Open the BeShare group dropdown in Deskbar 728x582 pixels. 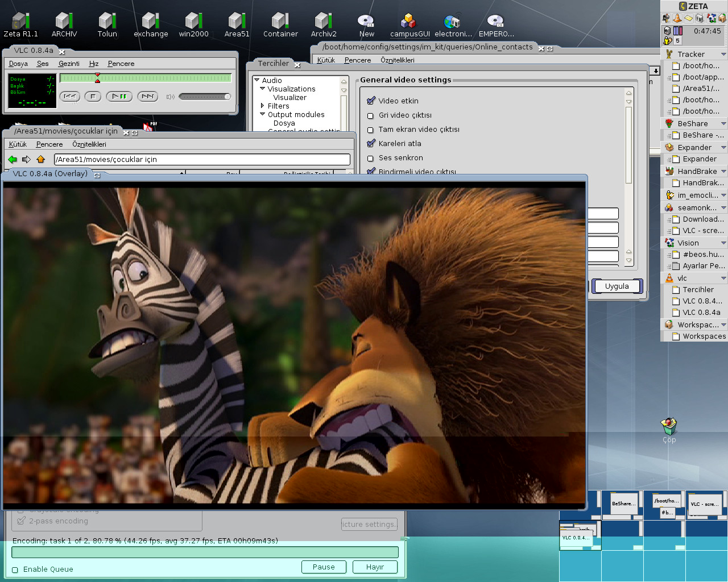(x=723, y=124)
